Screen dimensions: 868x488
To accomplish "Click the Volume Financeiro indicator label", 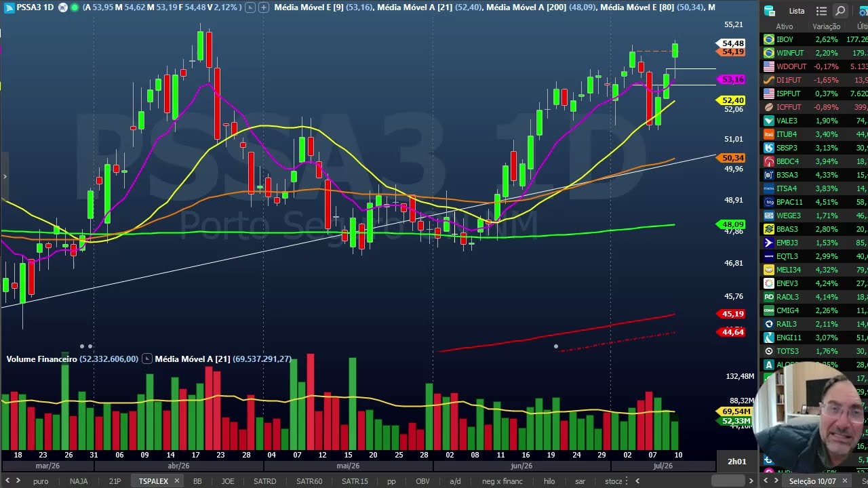I will 41,359.
